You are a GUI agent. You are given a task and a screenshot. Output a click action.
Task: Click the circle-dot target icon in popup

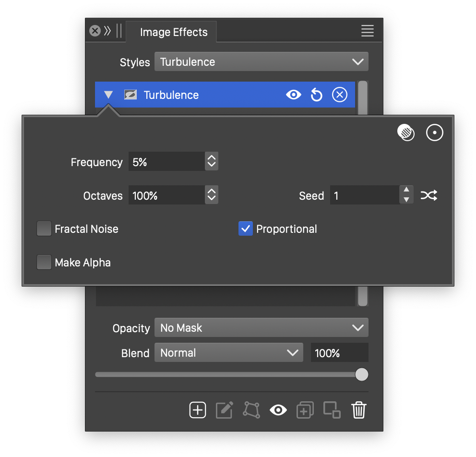[x=435, y=133]
